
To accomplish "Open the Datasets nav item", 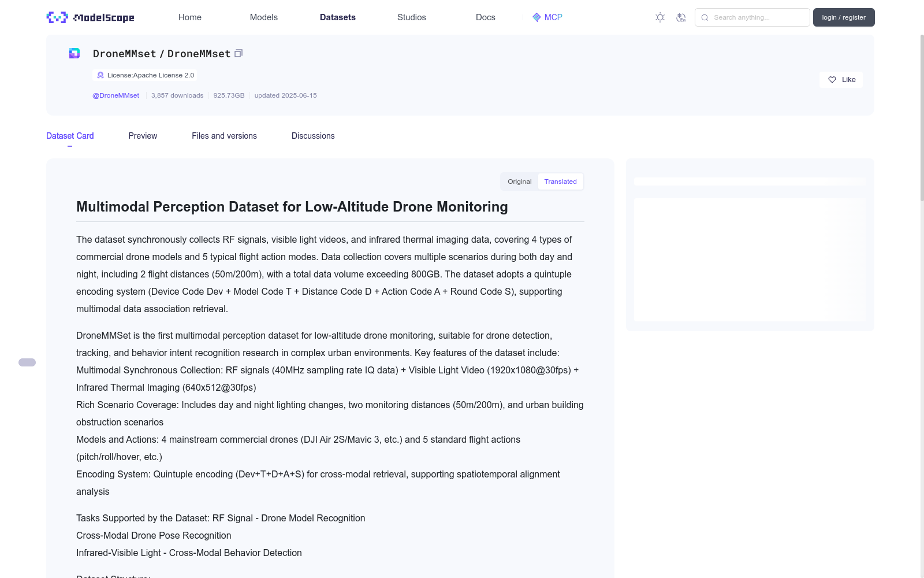I will [338, 17].
